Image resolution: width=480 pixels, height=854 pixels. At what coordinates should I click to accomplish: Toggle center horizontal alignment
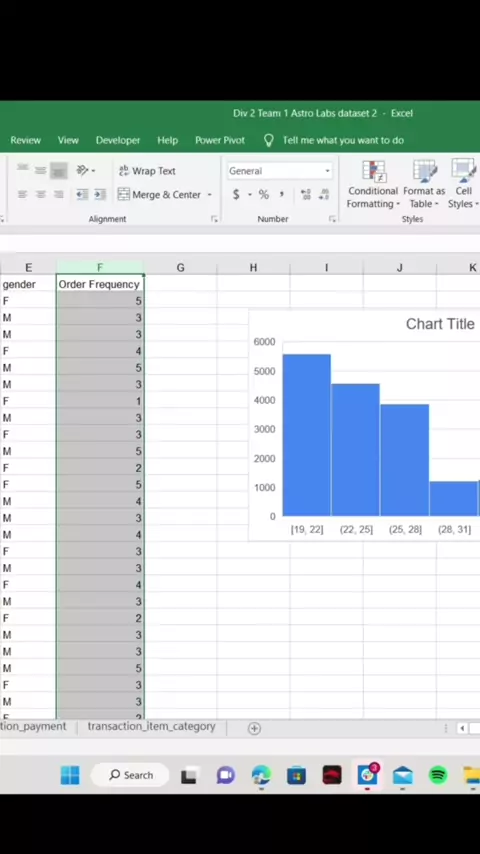(40, 194)
